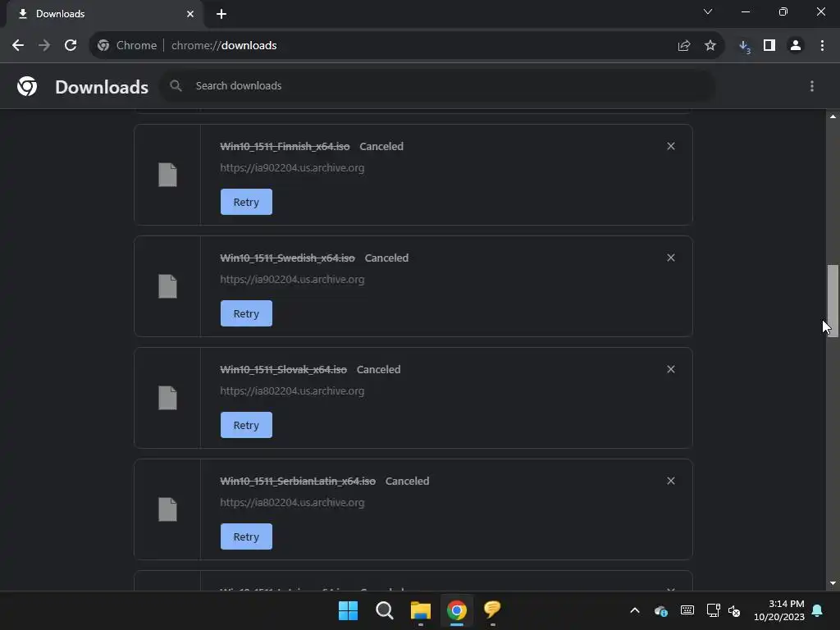Click the Chrome taskbar icon

(456, 610)
